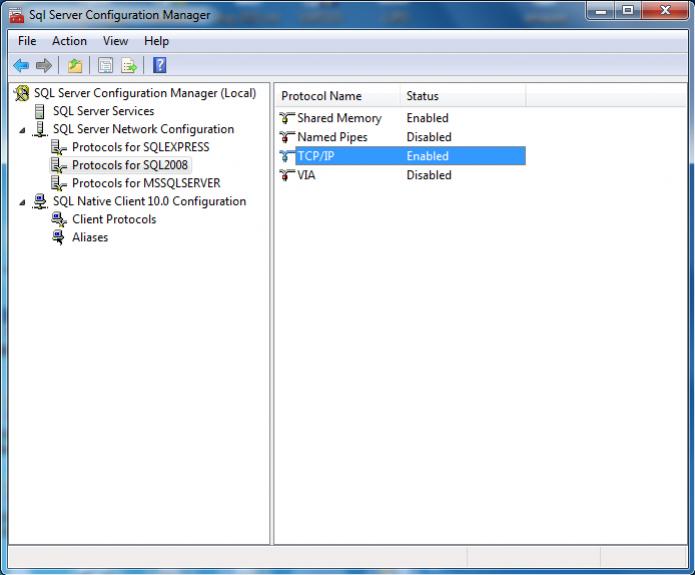Click the Shared Memory protocol icon
This screenshot has height=575, width=695.
pyautogui.click(x=287, y=118)
